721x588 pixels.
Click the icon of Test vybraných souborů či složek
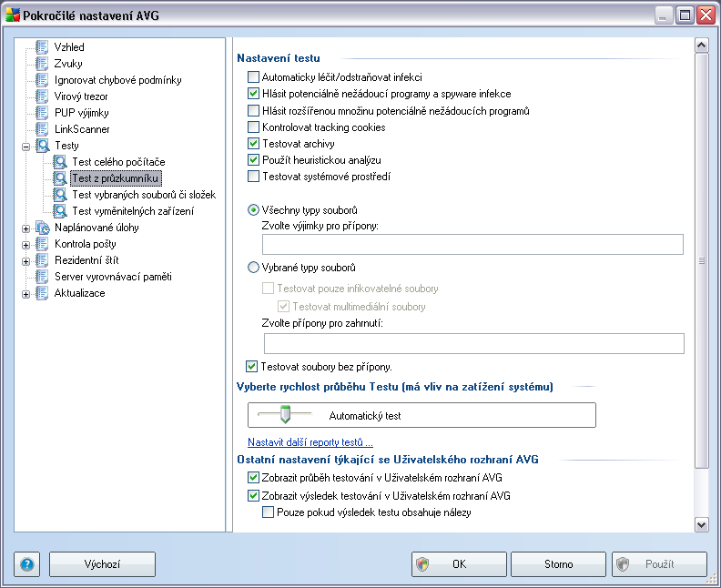(x=60, y=195)
